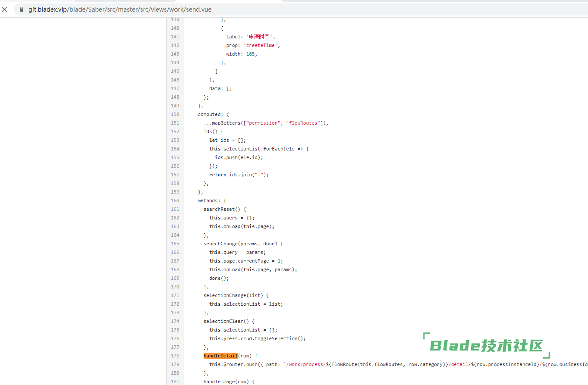Viewport: 588px width, 385px height.
Task: Click this.query = params line
Action: tap(238, 252)
